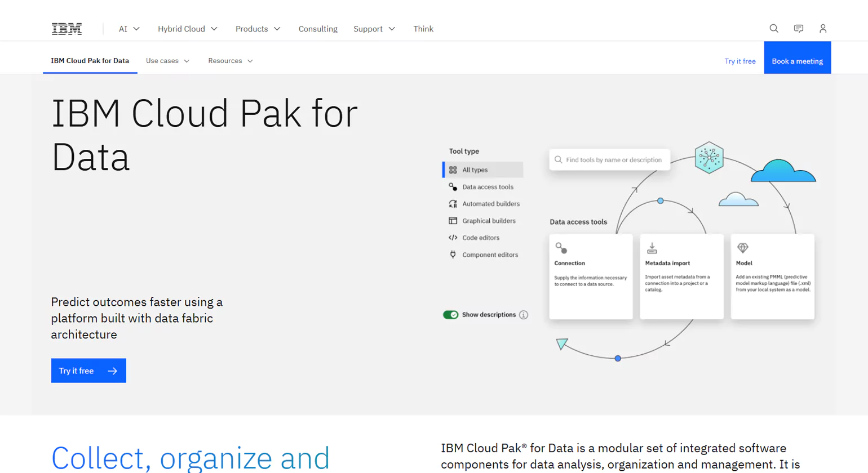Expand the Products dropdown

coord(258,29)
